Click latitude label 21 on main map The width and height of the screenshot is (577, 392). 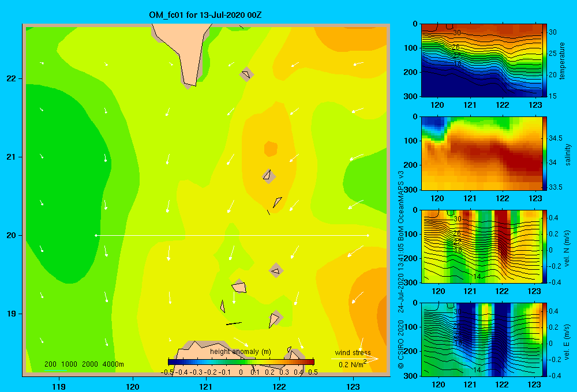[11, 157]
